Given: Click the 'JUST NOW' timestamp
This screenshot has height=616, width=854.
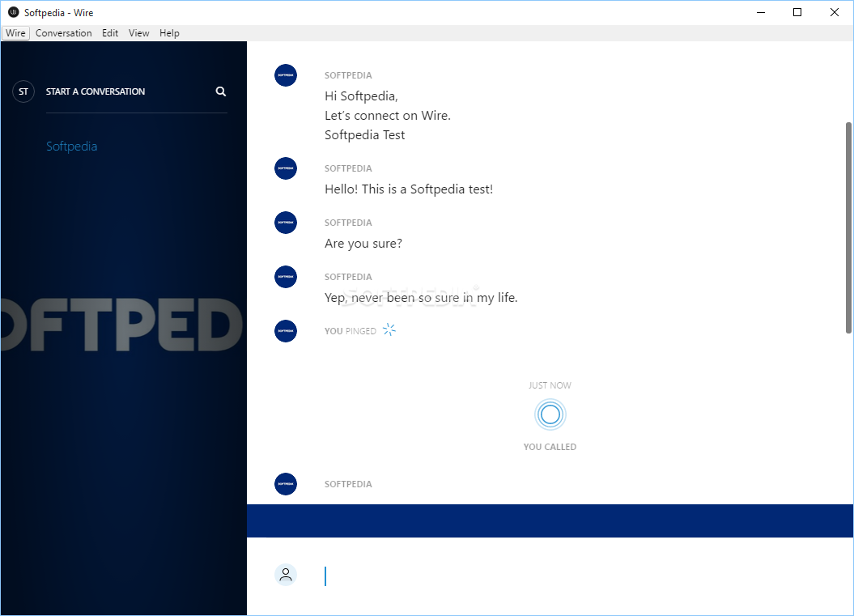Looking at the screenshot, I should [550, 385].
